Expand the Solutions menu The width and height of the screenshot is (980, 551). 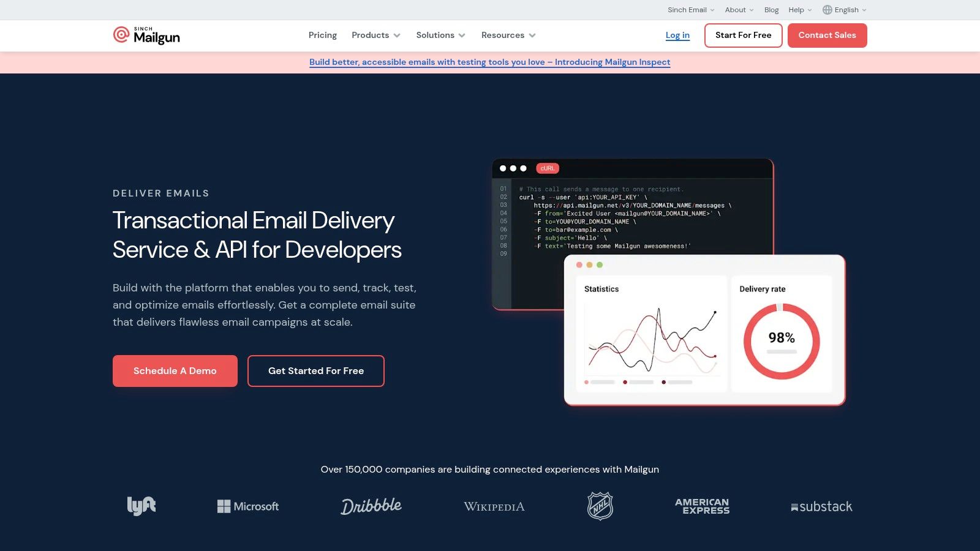coord(441,35)
